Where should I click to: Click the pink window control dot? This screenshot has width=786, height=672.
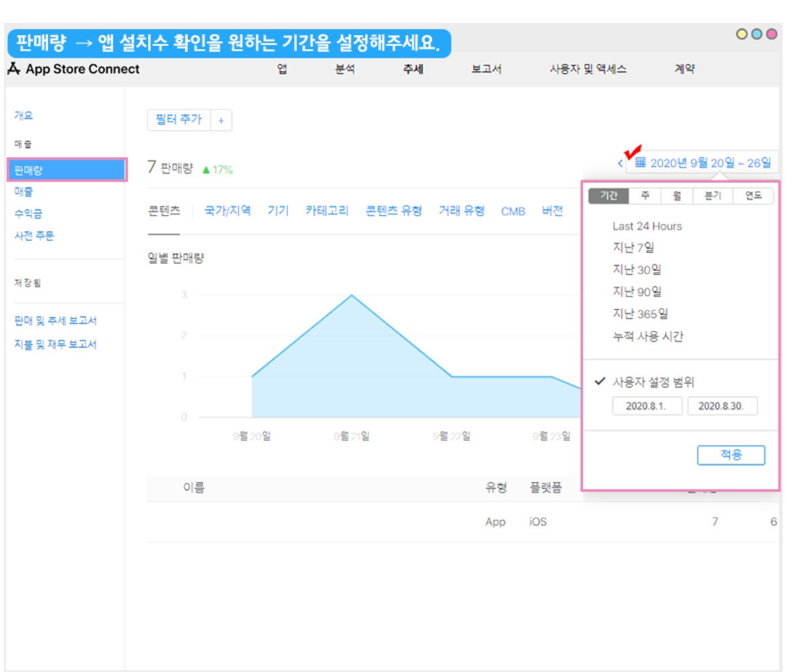tap(772, 34)
